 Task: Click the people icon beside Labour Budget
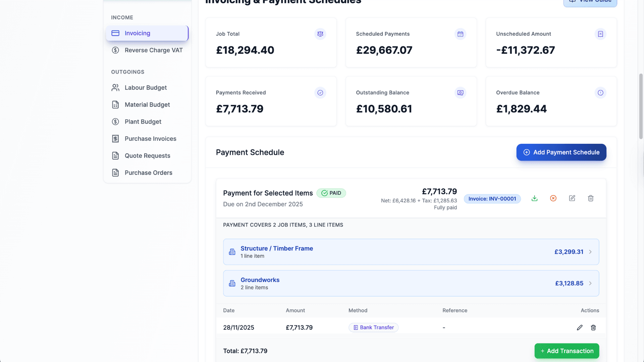click(x=115, y=87)
